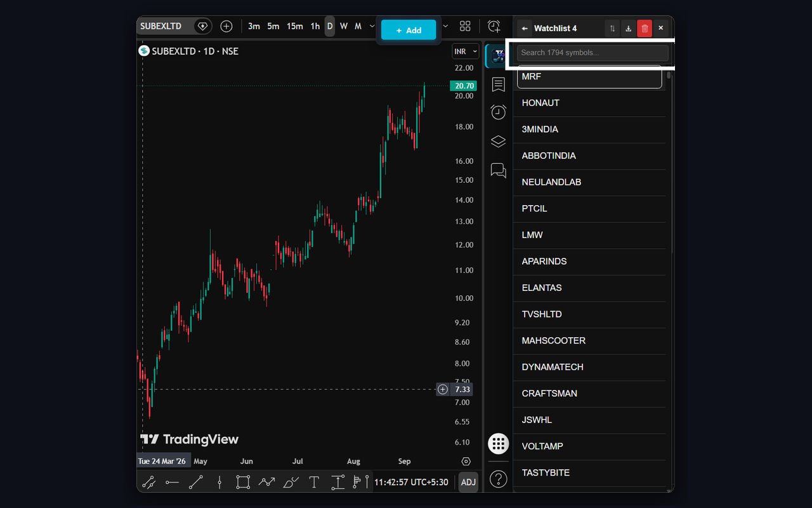The height and width of the screenshot is (508, 812).
Task: Open the help question mark icon
Action: coord(499,479)
